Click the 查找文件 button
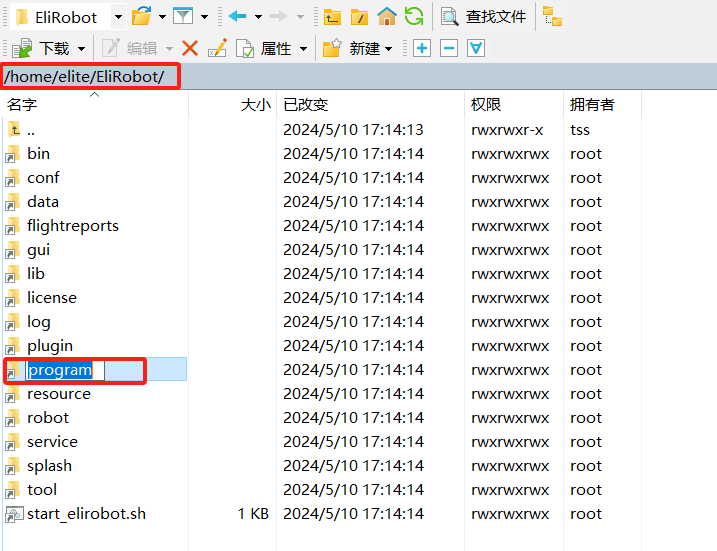This screenshot has height=551, width=717. click(x=483, y=17)
